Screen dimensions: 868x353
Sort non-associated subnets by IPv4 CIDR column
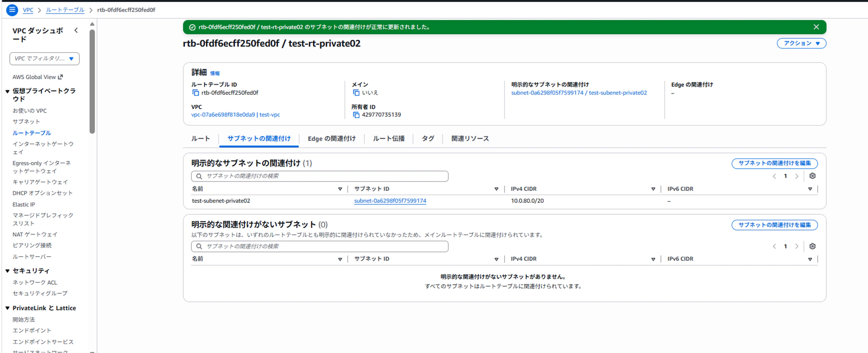tap(653, 259)
